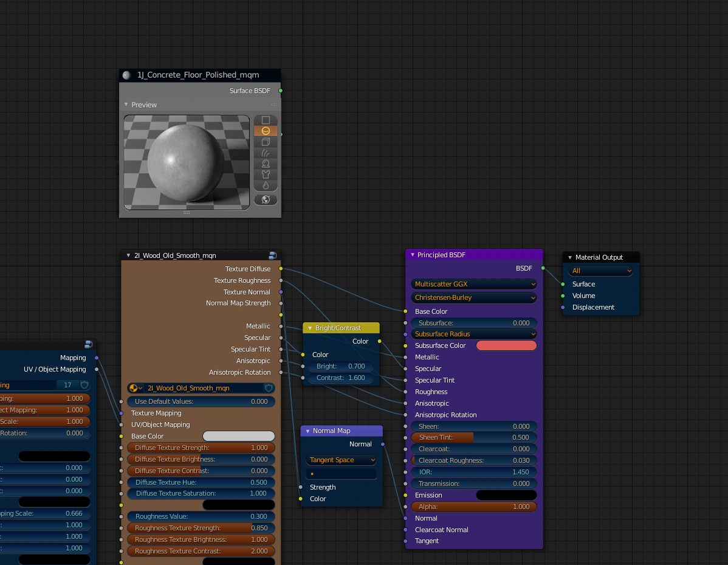Click the Clearcoat Normal input socket
Viewport: 728px width, 565px height.
405,530
